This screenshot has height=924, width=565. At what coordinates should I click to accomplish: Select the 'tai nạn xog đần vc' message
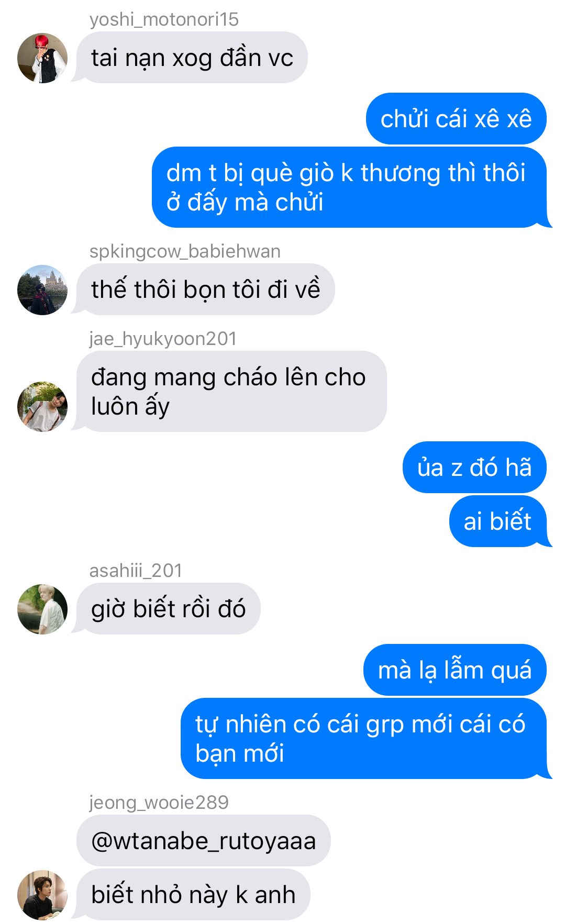(192, 58)
